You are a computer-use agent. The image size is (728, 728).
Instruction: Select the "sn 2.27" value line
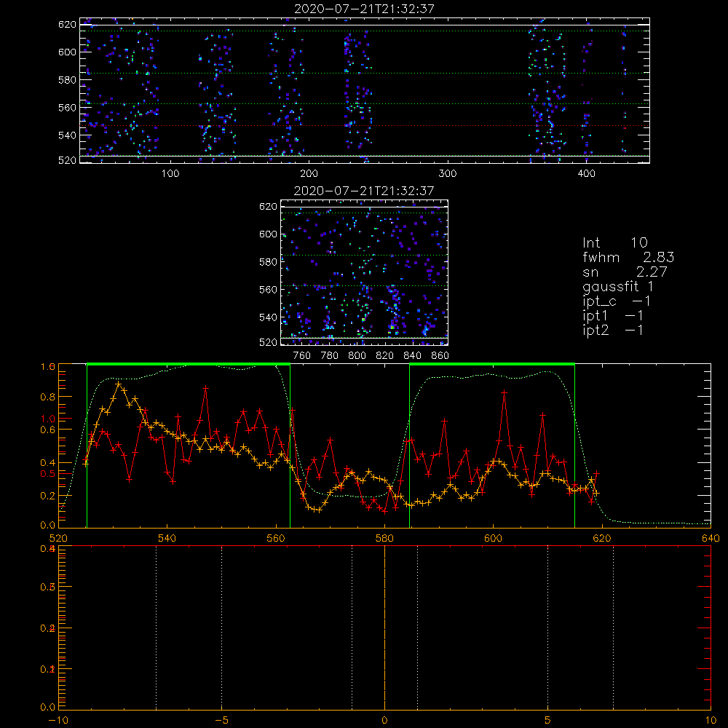(x=625, y=272)
